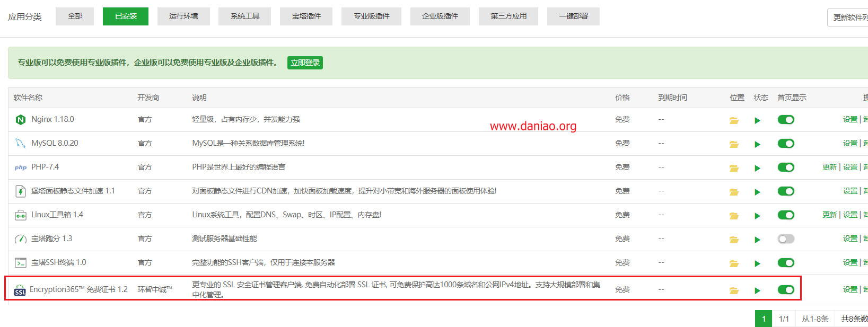
Task: Click the php logo icon
Action: pyautogui.click(x=20, y=167)
